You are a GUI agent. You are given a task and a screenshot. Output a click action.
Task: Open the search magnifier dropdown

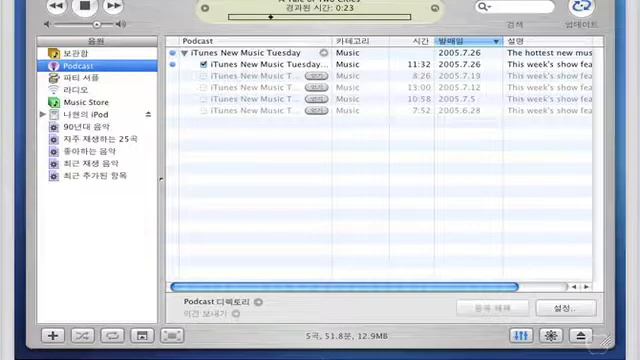484,7
